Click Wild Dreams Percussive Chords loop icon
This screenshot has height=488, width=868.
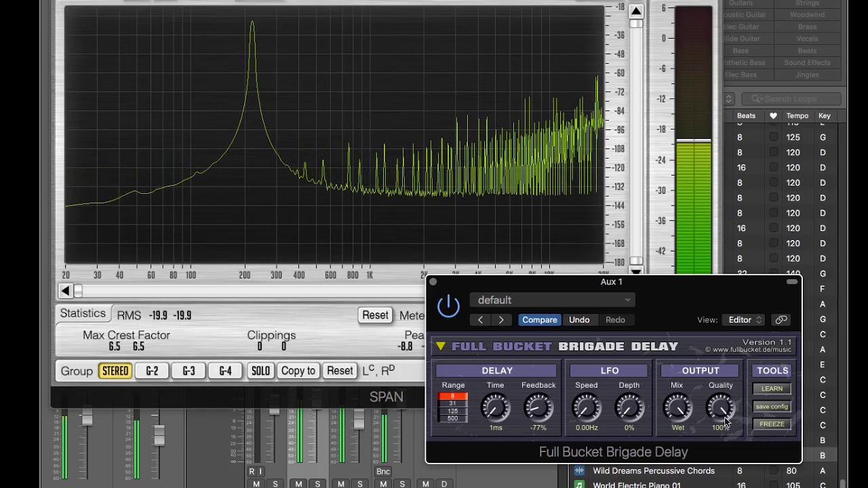tap(579, 470)
